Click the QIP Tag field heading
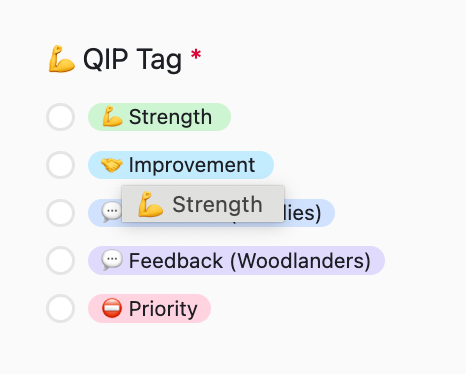466x374 pixels. tap(132, 59)
